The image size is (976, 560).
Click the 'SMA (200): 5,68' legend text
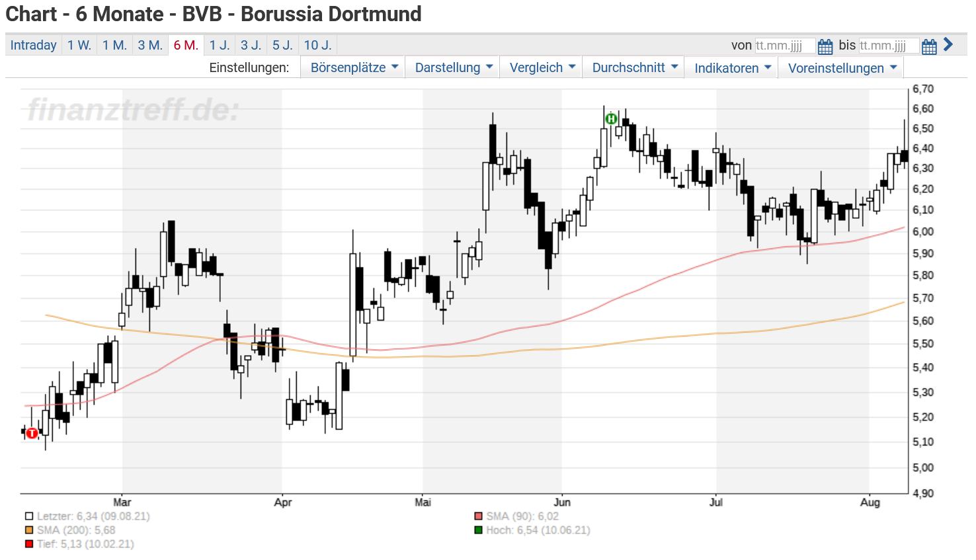(x=76, y=530)
